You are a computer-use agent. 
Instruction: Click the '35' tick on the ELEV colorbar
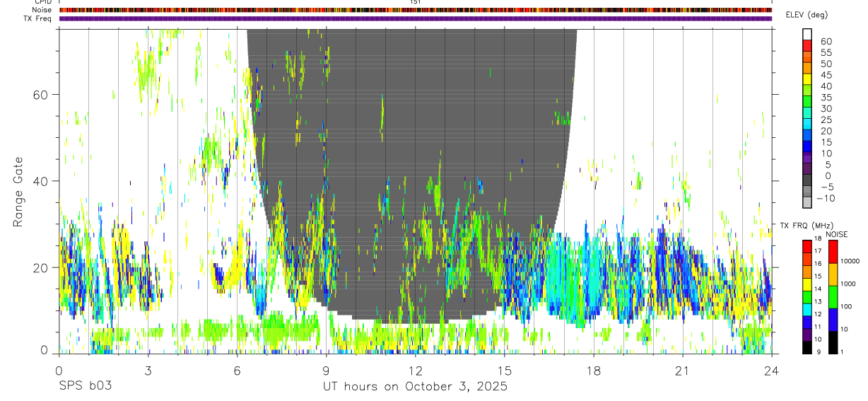(826, 98)
